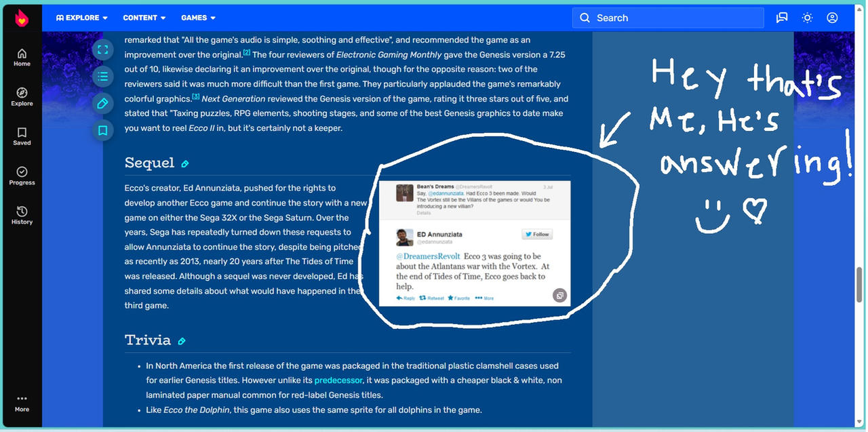Screen dimensions: 868x432
Task: Expand the EXPLORE dropdown menu
Action: pyautogui.click(x=82, y=18)
